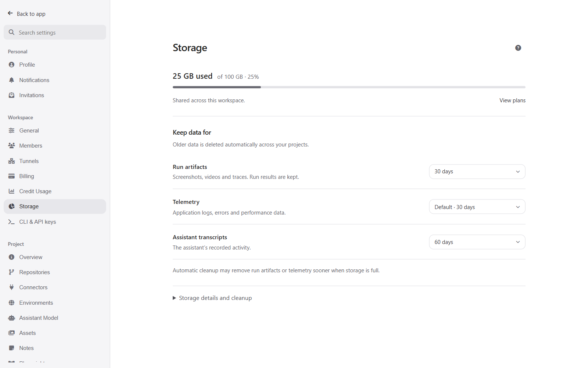Select Credit Usage in sidebar

55,191
